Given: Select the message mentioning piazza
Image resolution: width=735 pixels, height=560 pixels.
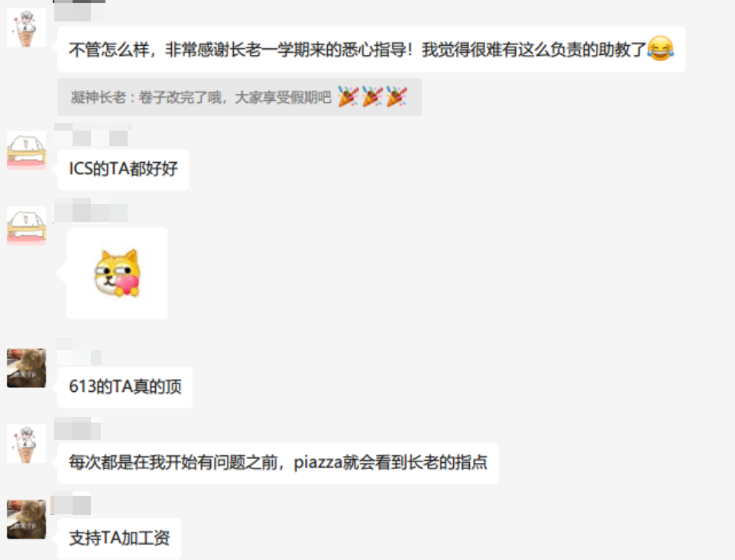Looking at the screenshot, I should coord(278,463).
